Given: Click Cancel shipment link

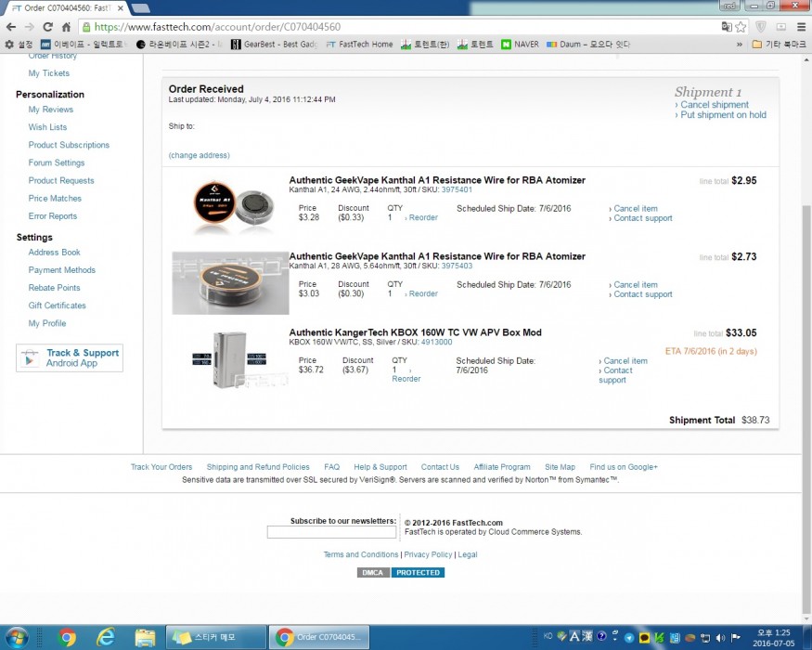Looking at the screenshot, I should pyautogui.click(x=714, y=105).
